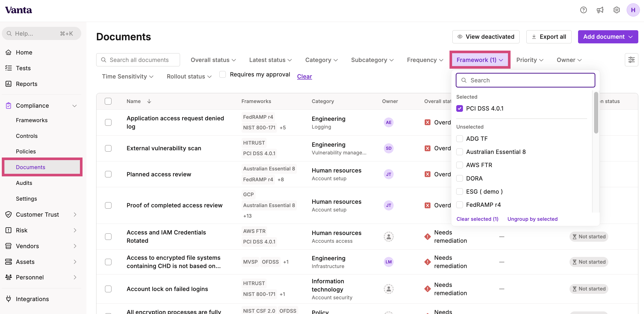Open the help question mark icon

click(x=583, y=10)
